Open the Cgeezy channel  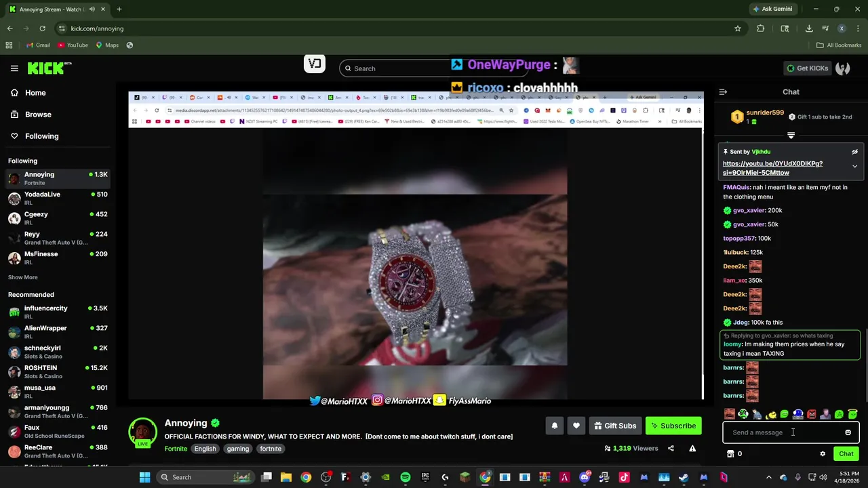tap(58, 218)
